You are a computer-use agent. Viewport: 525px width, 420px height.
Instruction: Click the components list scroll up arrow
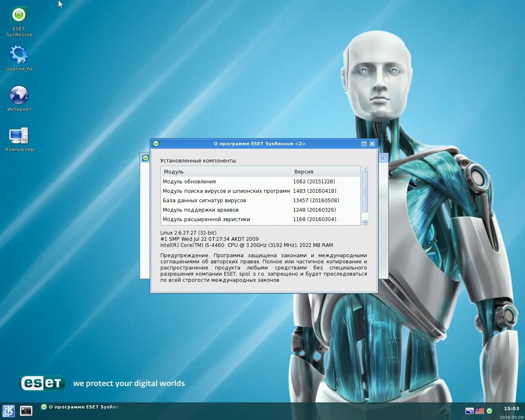coord(365,169)
